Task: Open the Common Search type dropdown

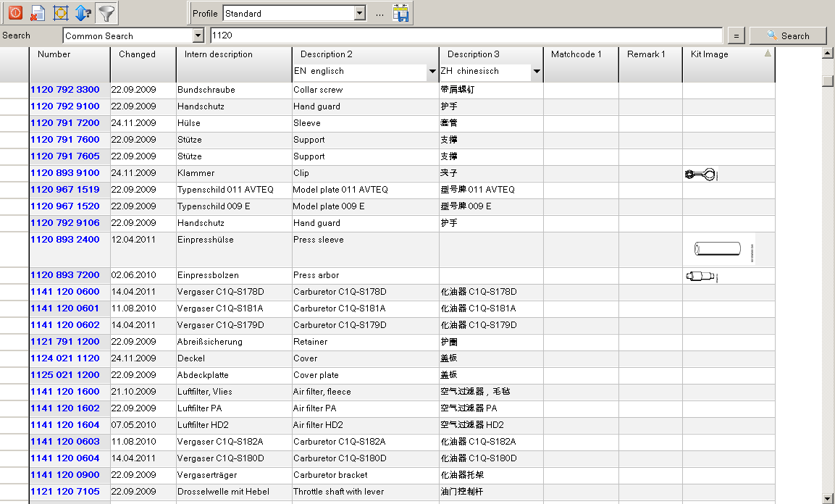Action: coord(198,35)
